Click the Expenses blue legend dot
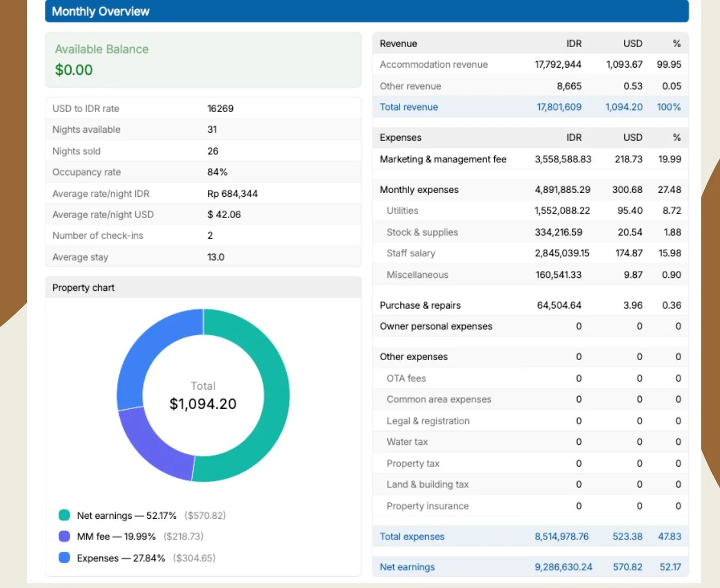This screenshot has width=720, height=588. coord(64,558)
